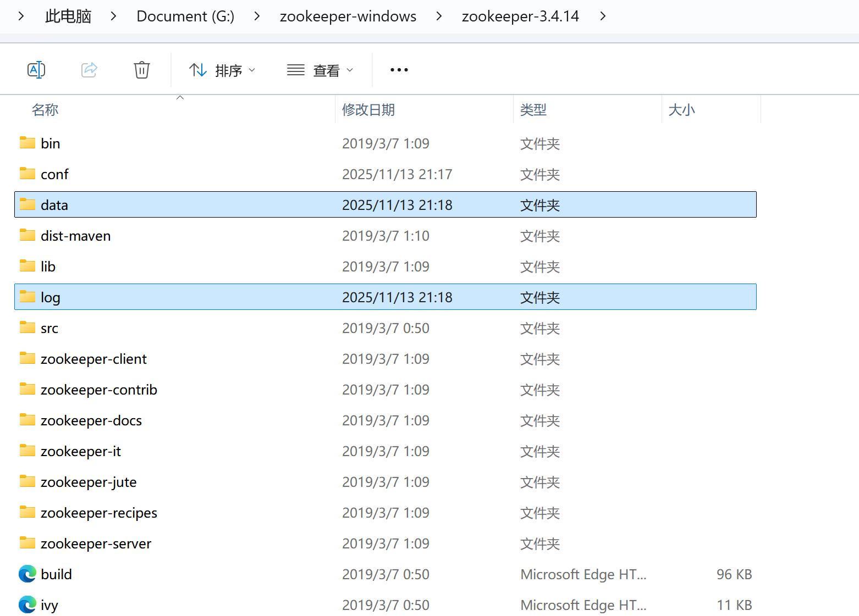Open the 排序 sort dropdown arrow
Screen dimensions: 859x616
point(252,70)
